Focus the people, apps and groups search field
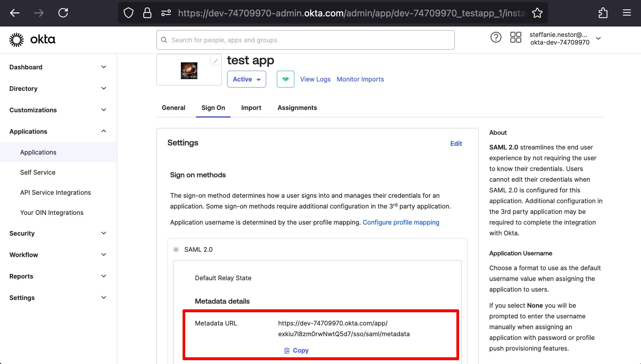The width and height of the screenshot is (641, 364). click(x=305, y=40)
